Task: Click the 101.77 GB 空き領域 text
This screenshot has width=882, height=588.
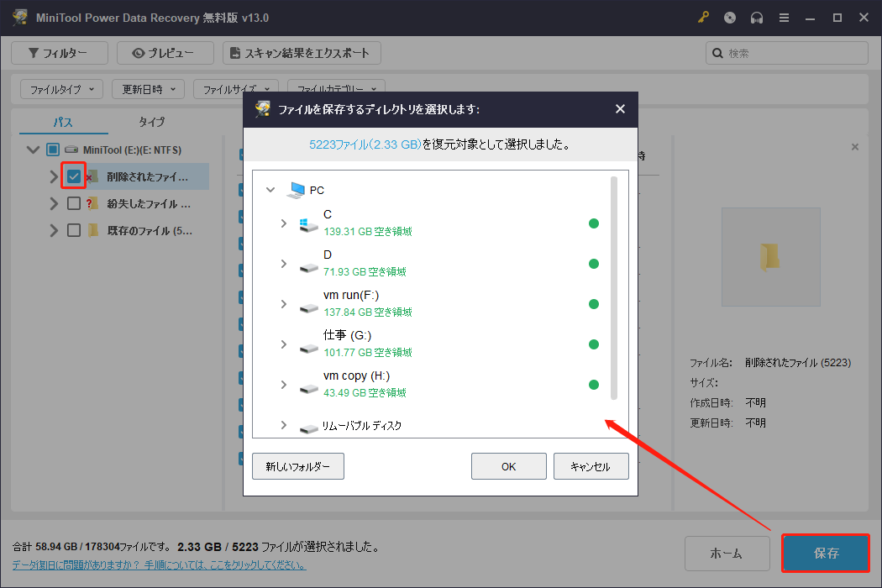Action: pos(368,352)
